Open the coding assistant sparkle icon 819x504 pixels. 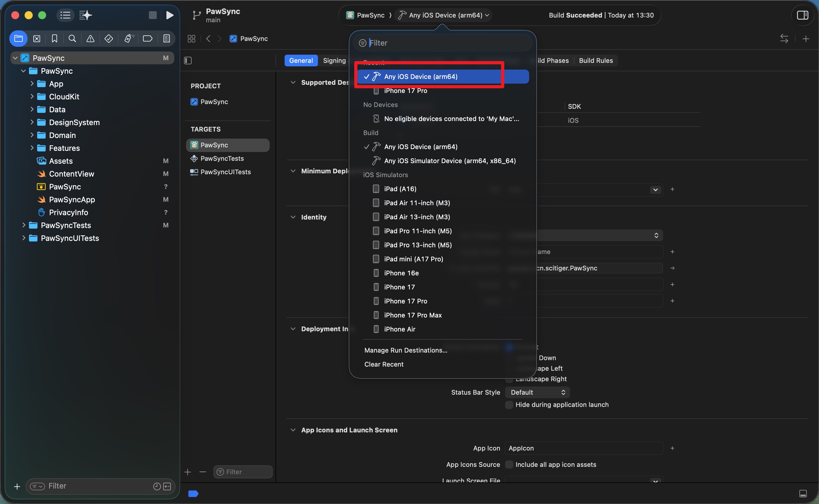point(86,15)
